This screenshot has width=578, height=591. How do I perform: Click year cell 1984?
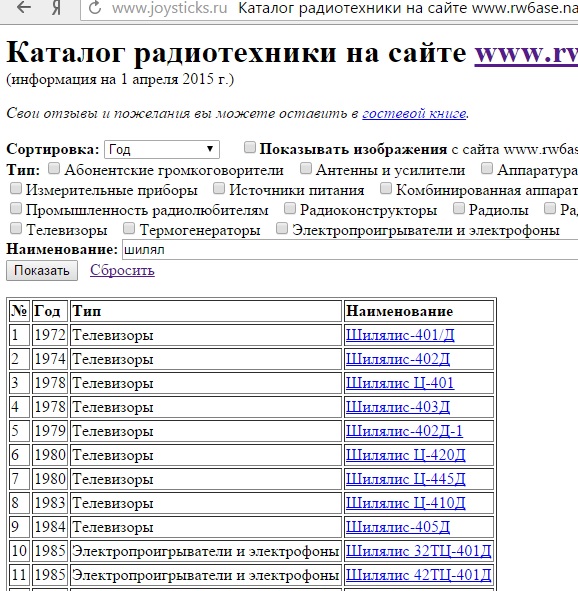(x=50, y=527)
